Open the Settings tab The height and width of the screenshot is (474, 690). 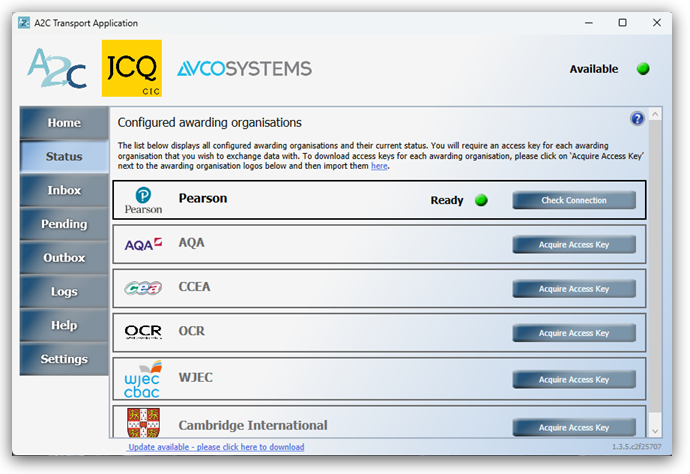pyautogui.click(x=64, y=359)
